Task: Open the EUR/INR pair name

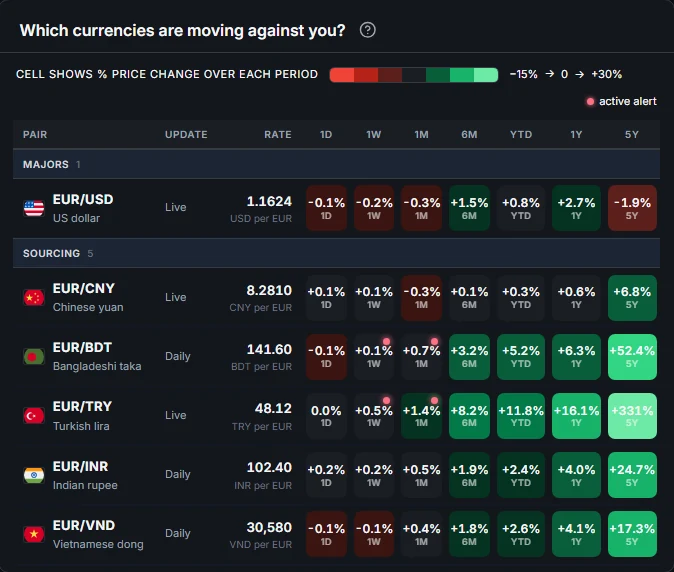Action: pos(80,466)
